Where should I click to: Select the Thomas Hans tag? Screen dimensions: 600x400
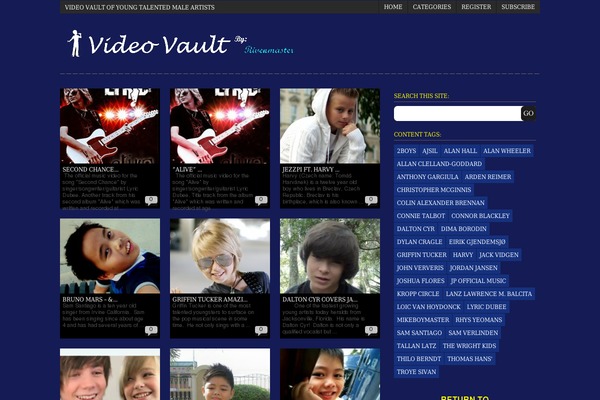[x=470, y=359]
